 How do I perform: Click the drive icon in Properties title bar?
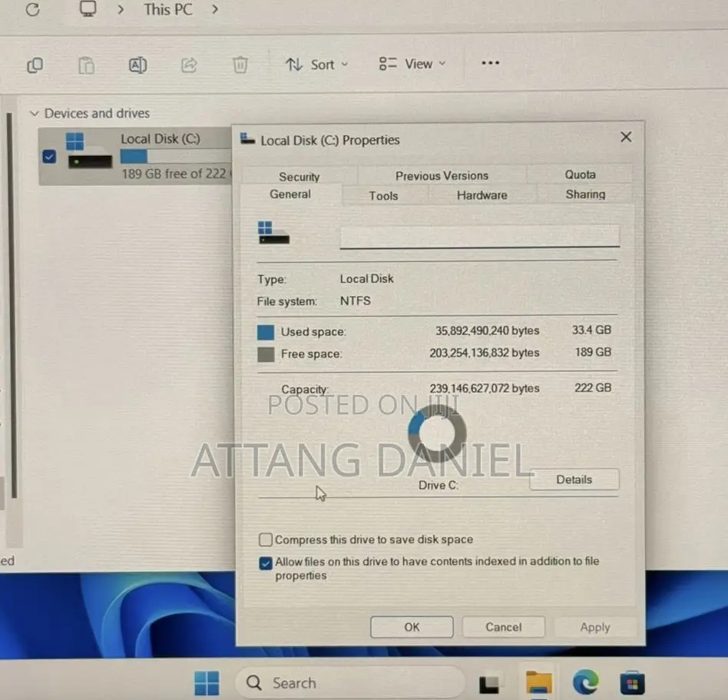[247, 138]
